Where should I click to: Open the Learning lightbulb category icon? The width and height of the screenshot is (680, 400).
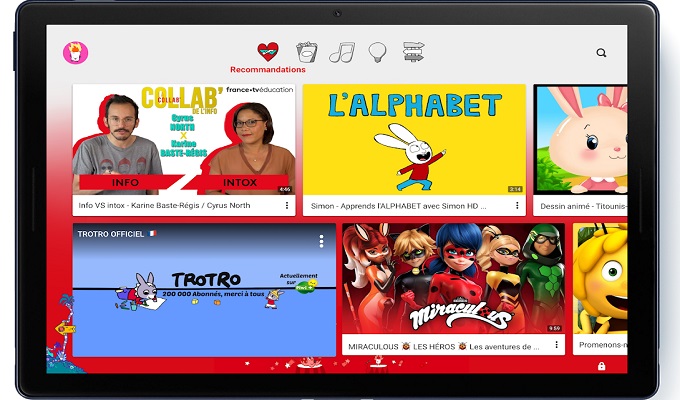pyautogui.click(x=377, y=52)
